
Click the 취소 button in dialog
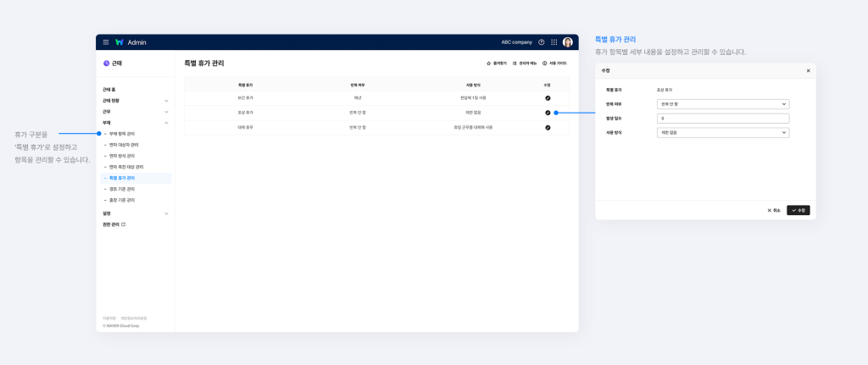click(774, 210)
